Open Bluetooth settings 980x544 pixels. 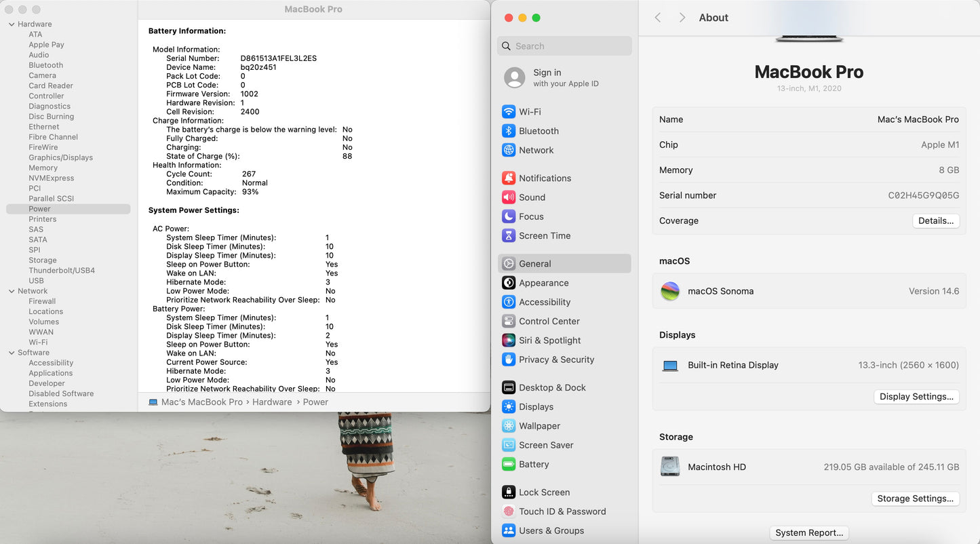(x=538, y=130)
